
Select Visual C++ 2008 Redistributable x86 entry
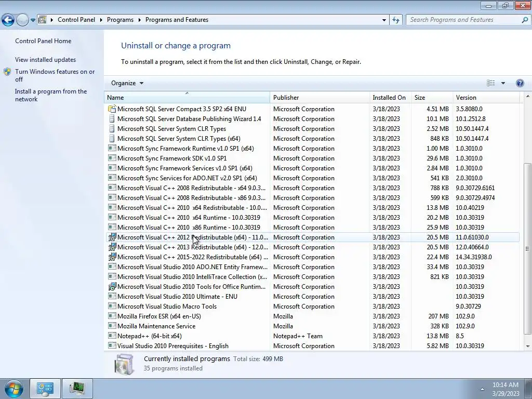[x=312, y=197]
